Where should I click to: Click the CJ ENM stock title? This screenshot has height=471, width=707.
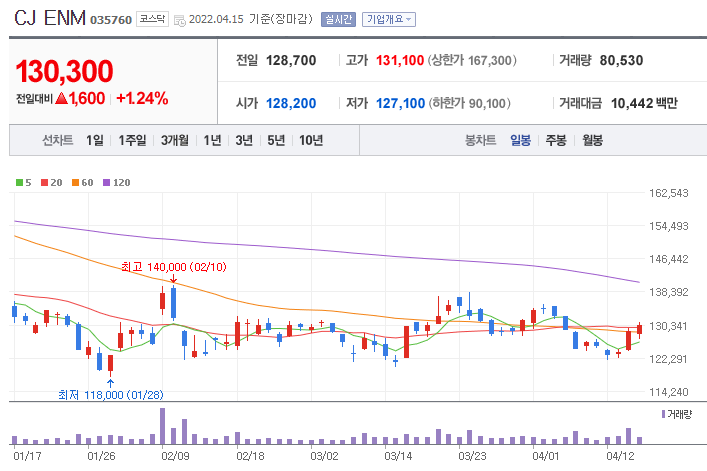[x=50, y=18]
